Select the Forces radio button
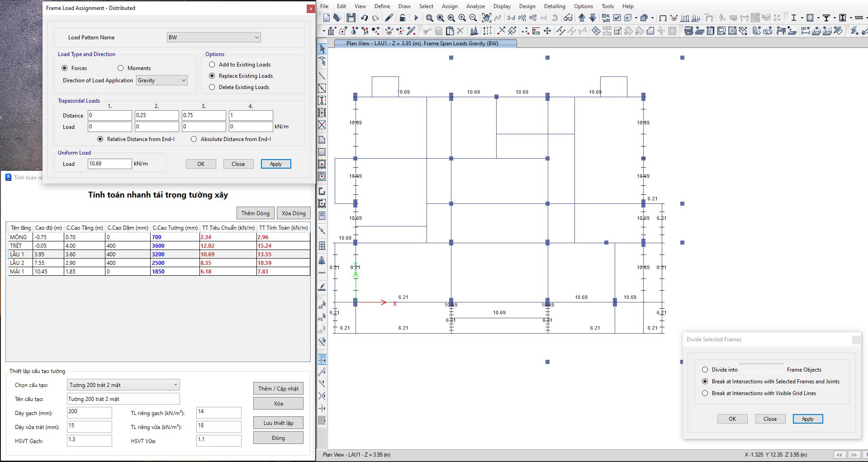Image resolution: width=868 pixels, height=462 pixels. [x=65, y=68]
